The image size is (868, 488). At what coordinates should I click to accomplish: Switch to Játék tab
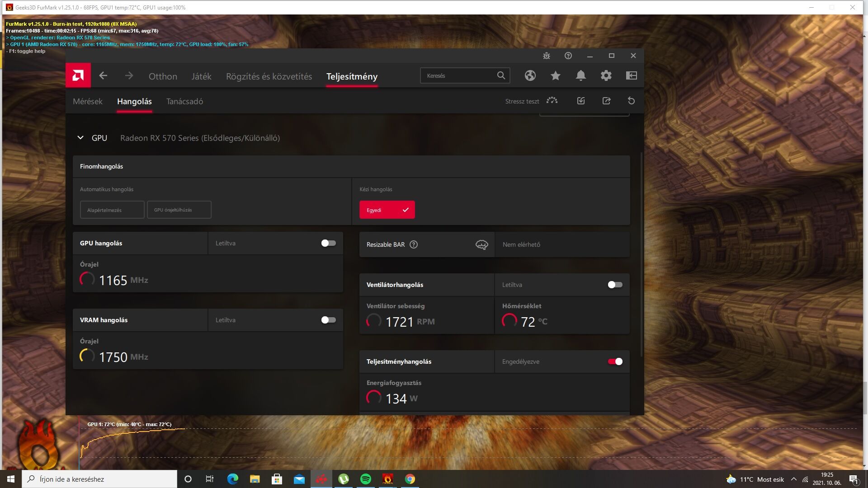[201, 76]
